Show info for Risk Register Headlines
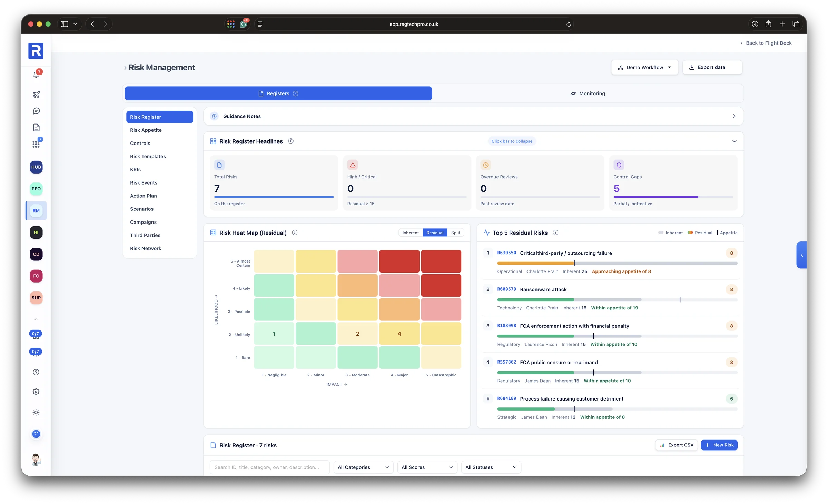Image resolution: width=828 pixels, height=504 pixels. point(291,141)
